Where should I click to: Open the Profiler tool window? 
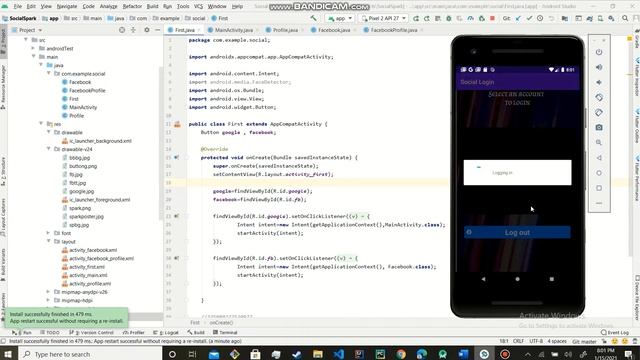tap(133, 333)
